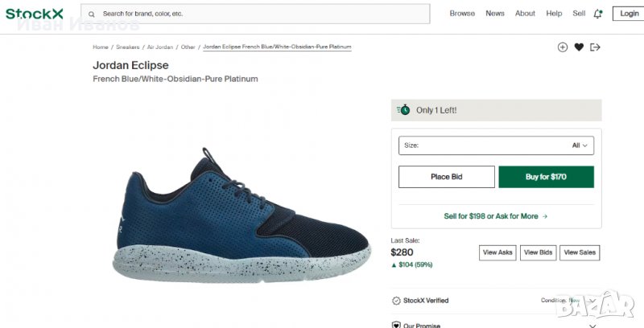This screenshot has height=328, width=644.
Task: Favorite the product with heart icon
Action: pyautogui.click(x=579, y=47)
